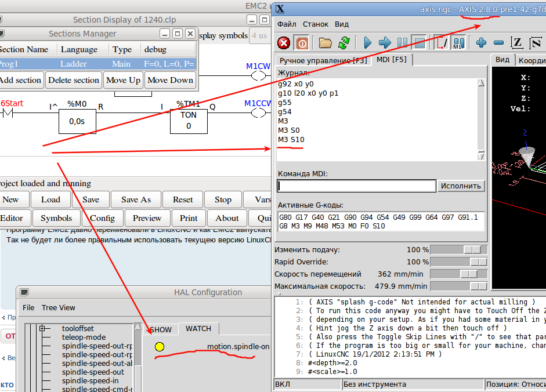Click the Исполнить button

(x=461, y=186)
